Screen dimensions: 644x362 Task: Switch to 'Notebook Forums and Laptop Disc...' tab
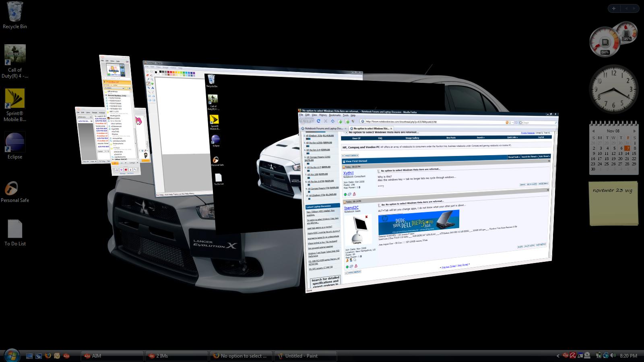click(324, 129)
